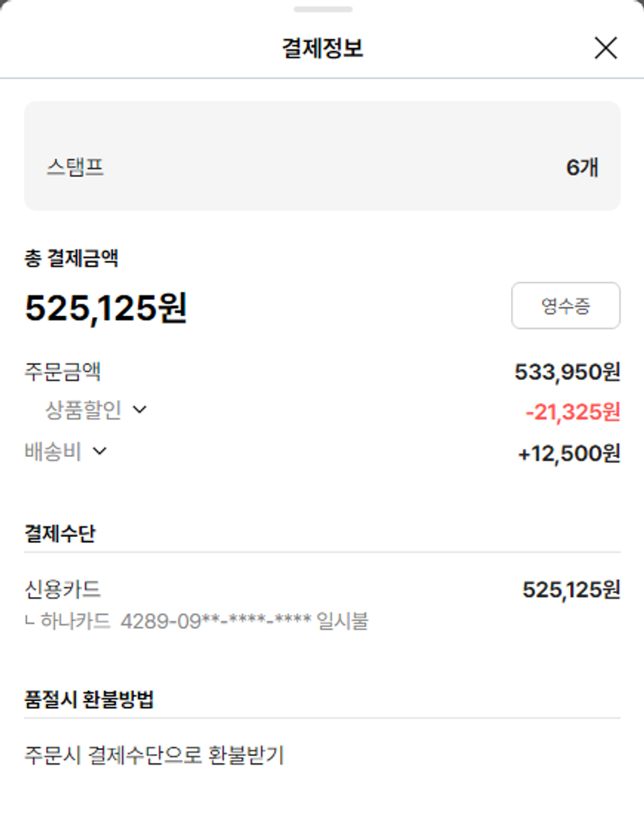
Task: Click the drag handle above the 결제정보 title
Action: [322, 9]
